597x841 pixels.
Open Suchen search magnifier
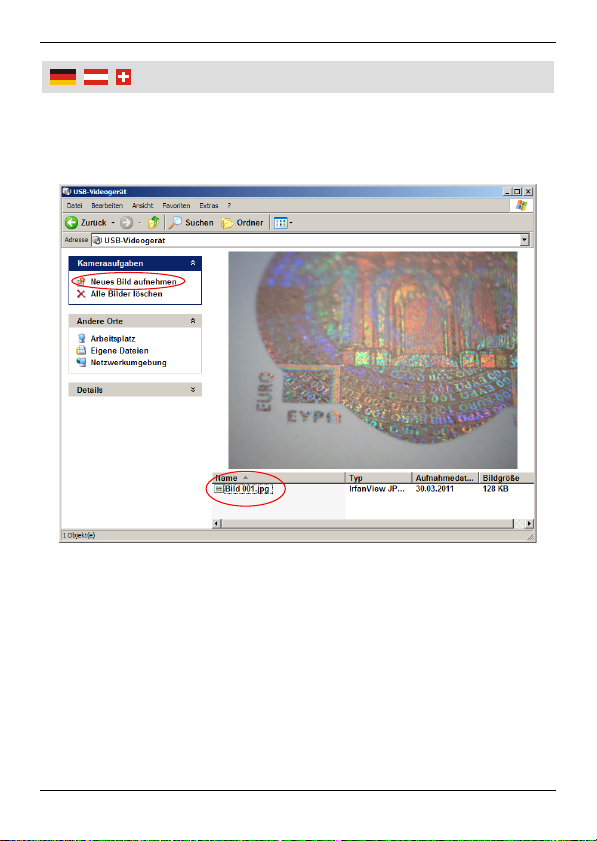[175, 222]
